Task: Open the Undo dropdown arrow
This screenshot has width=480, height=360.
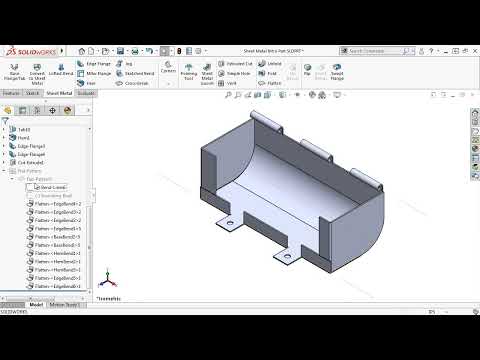Action: pos(156,51)
